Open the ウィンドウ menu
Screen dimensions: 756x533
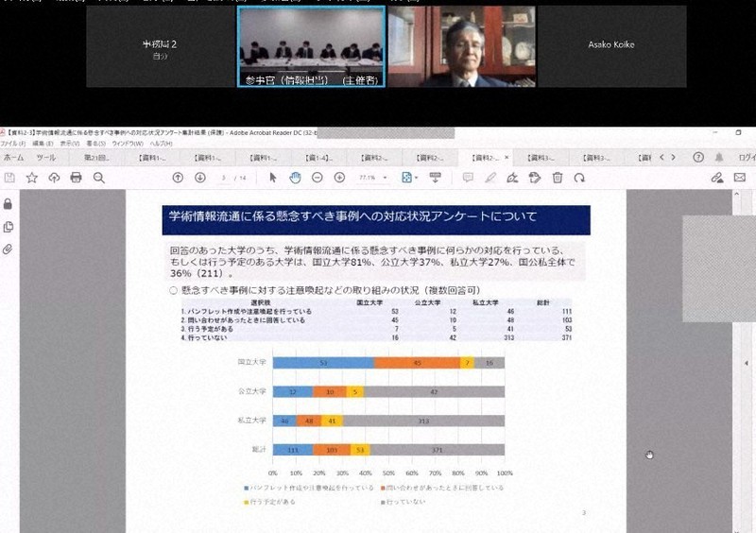point(128,144)
